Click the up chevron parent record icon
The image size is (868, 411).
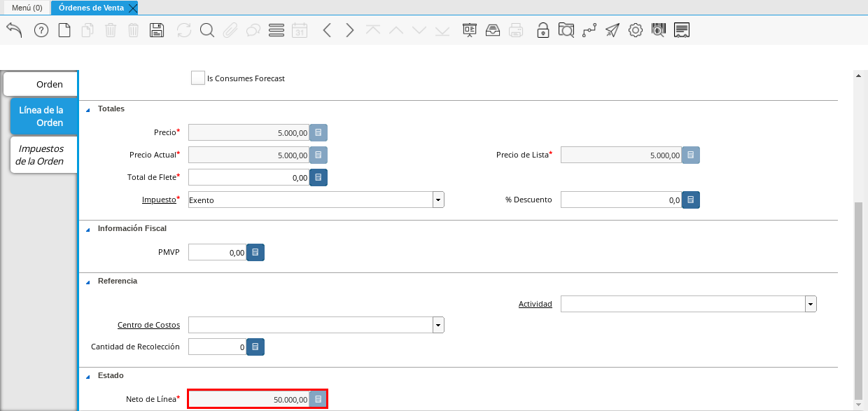point(396,30)
